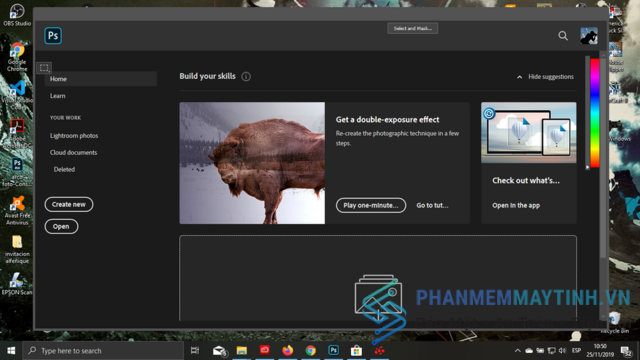This screenshot has width=640, height=360.
Task: Click the Open button
Action: 61,227
